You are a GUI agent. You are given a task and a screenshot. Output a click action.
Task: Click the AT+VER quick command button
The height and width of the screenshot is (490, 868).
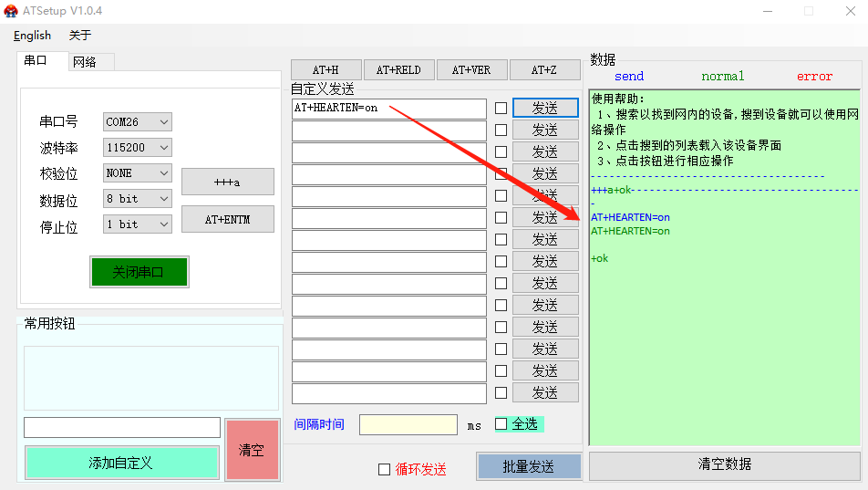tap(470, 70)
